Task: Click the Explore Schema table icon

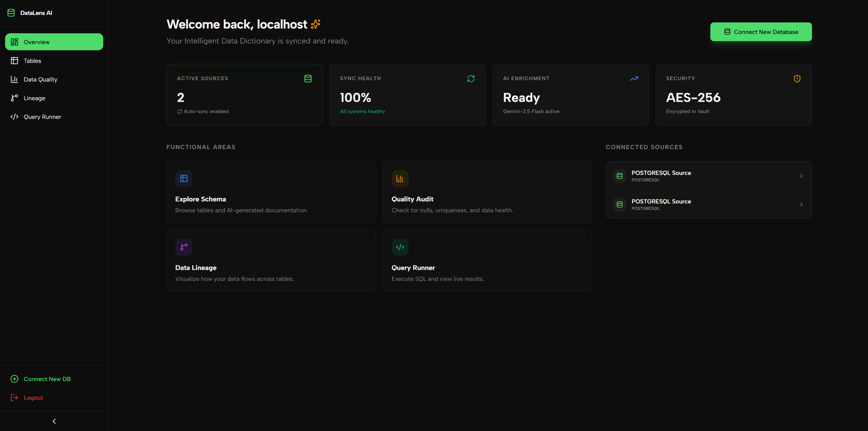Action: (184, 179)
